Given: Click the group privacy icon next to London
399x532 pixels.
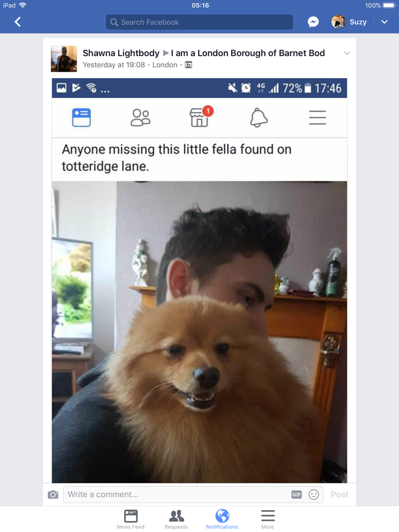Looking at the screenshot, I should [x=189, y=65].
